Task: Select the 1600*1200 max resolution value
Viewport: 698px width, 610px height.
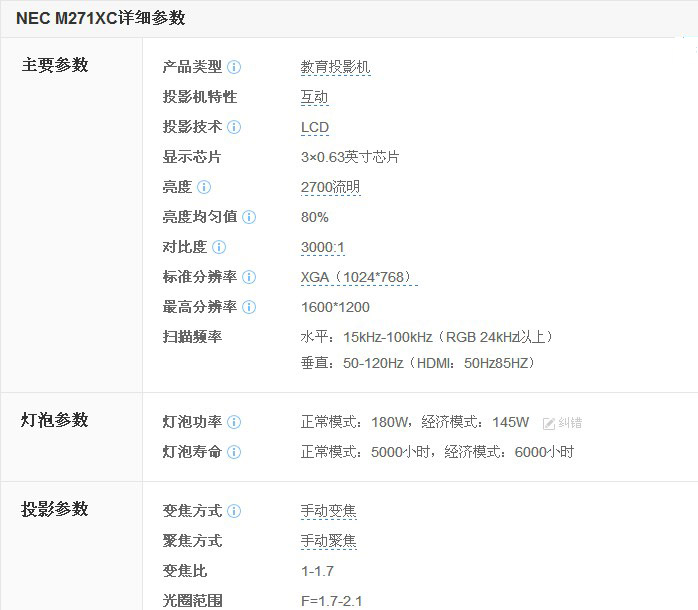Action: pyautogui.click(x=335, y=307)
